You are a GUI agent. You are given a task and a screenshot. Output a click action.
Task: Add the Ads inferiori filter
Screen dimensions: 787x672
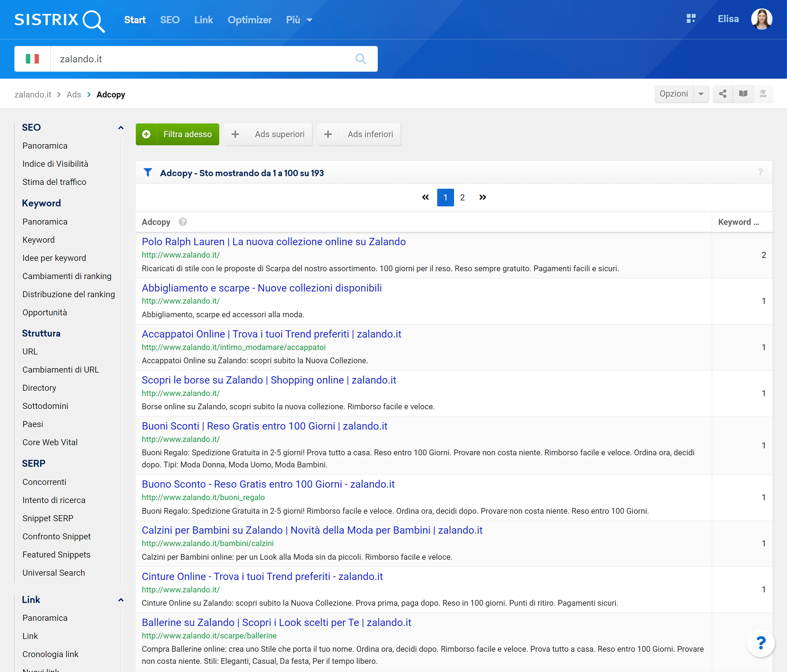pyautogui.click(x=359, y=134)
